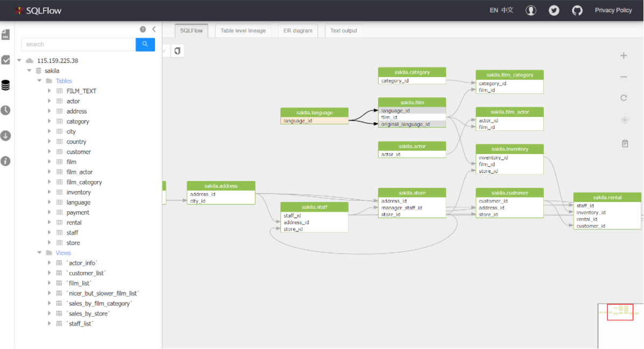The height and width of the screenshot is (349, 644).
Task: Click the database schema sidebar icon
Action: coord(6,85)
